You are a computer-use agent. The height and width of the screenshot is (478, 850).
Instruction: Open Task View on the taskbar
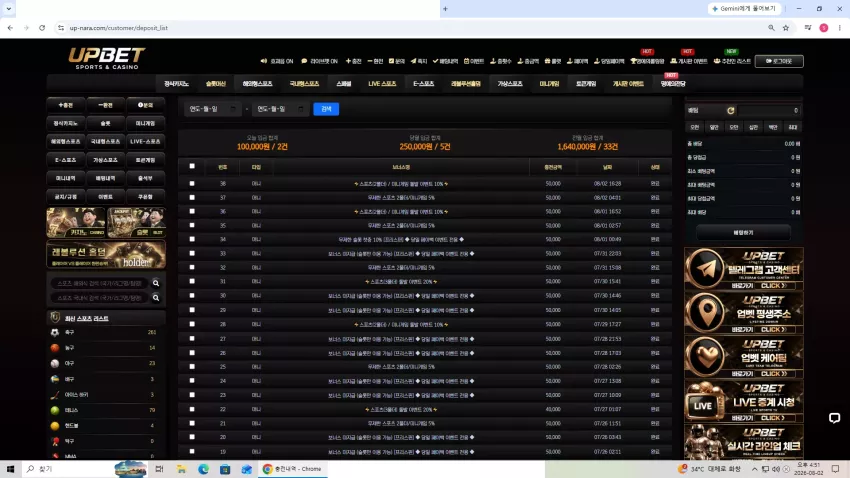159,469
